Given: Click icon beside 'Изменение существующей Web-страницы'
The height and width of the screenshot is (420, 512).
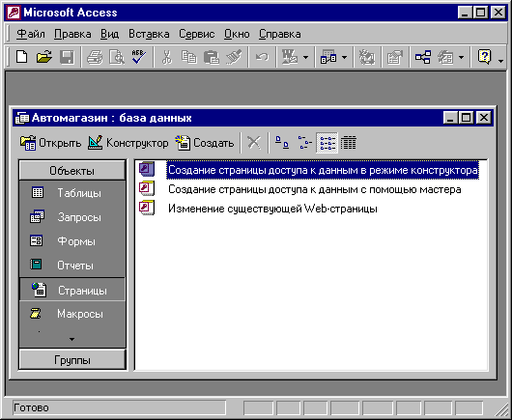Looking at the screenshot, I should coord(147,208).
